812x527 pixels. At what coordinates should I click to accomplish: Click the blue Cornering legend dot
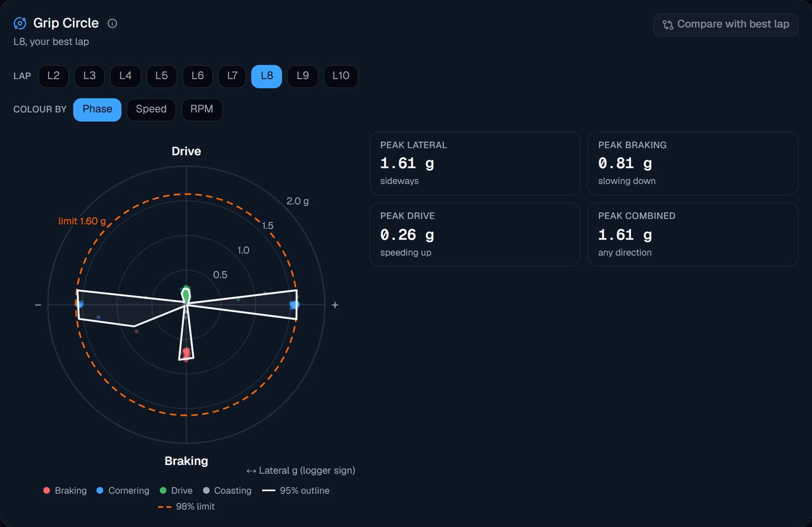100,491
